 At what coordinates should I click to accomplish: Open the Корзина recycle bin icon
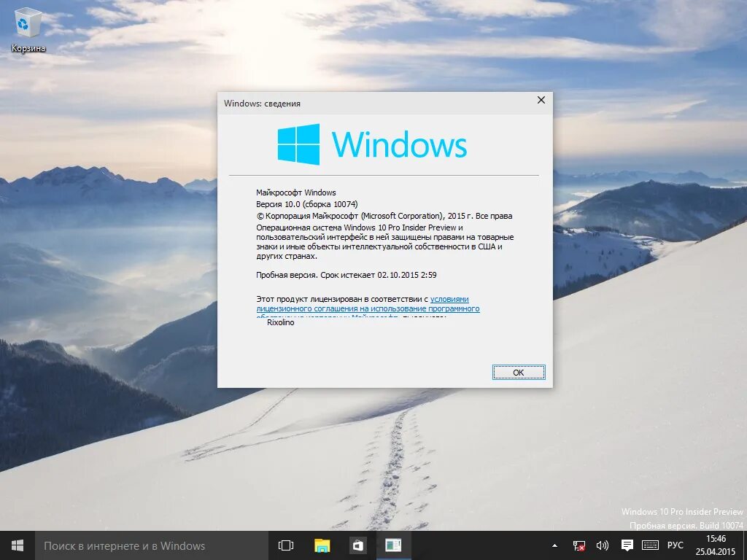[28, 29]
